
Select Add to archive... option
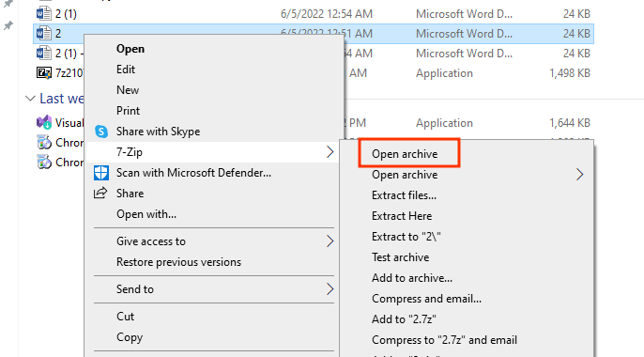point(412,278)
